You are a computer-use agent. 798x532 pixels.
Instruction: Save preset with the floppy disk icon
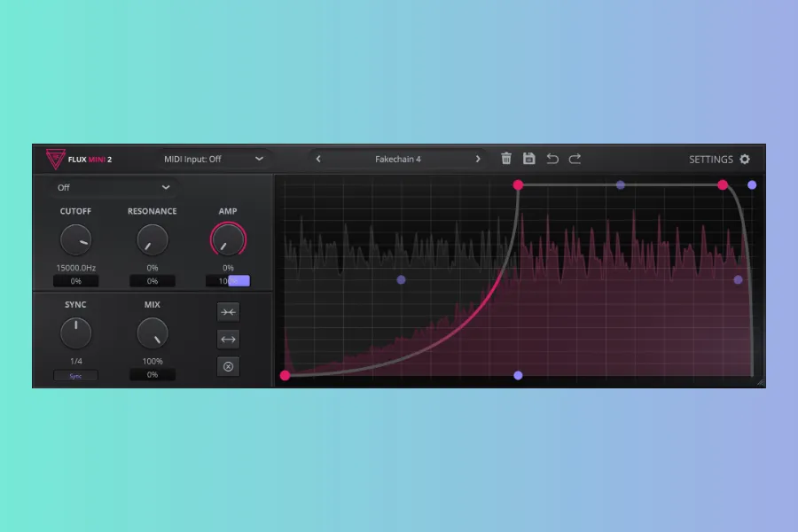(529, 159)
